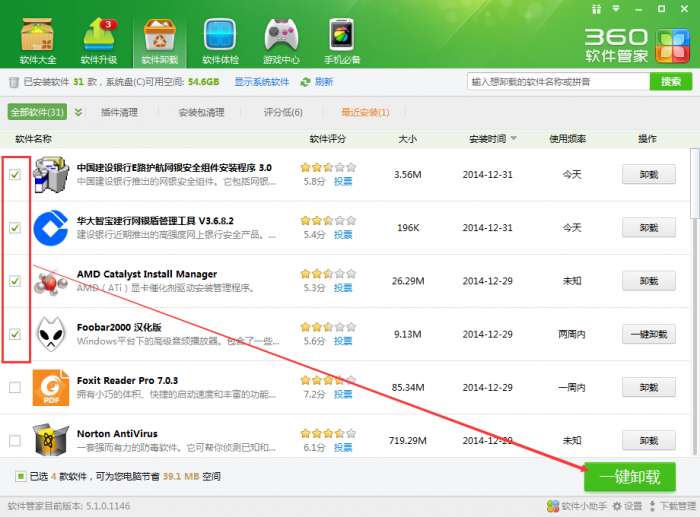The height and width of the screenshot is (517, 700).
Task: Click 卸载 for 华大智宝建行网银盾
Action: point(649,228)
